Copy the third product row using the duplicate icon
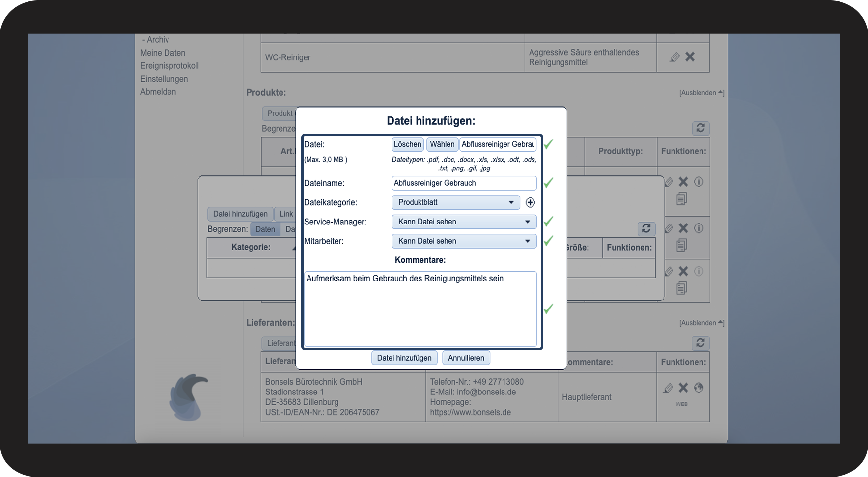The width and height of the screenshot is (868, 477). coord(681,288)
